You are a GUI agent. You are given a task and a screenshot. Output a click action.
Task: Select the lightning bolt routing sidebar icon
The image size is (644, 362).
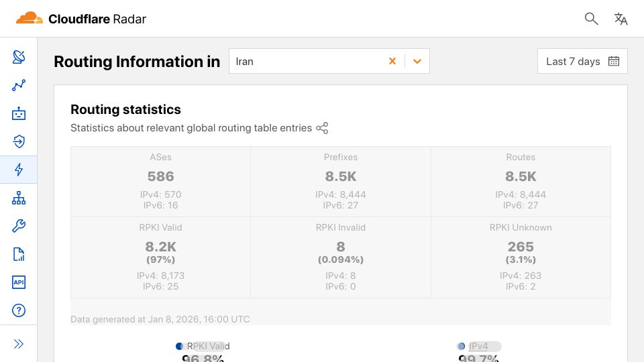19,170
